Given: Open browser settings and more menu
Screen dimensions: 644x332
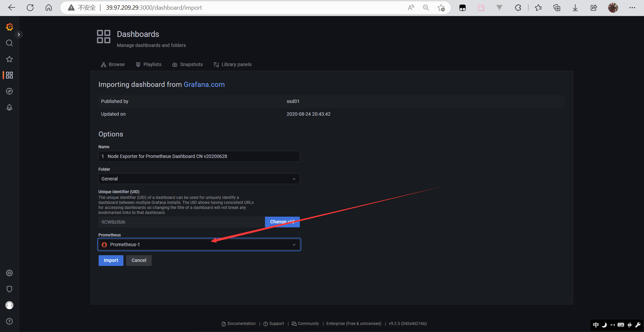Looking at the screenshot, I should click(632, 8).
